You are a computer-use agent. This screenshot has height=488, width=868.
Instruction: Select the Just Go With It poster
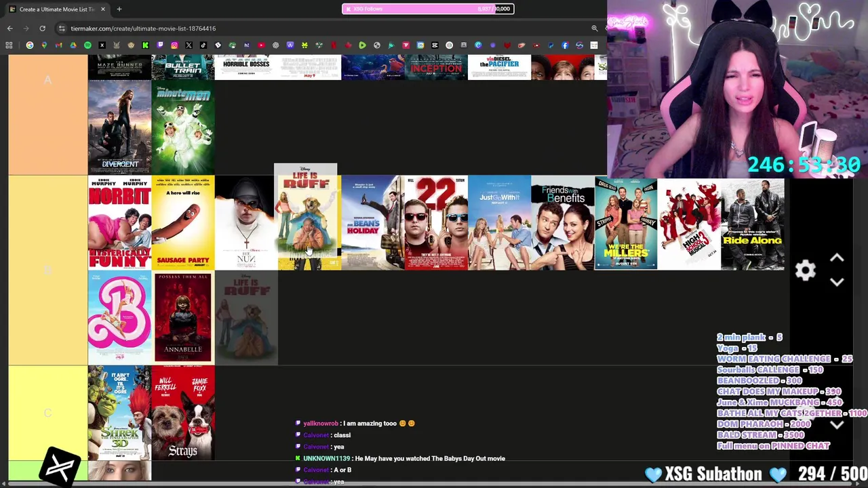[499, 222]
